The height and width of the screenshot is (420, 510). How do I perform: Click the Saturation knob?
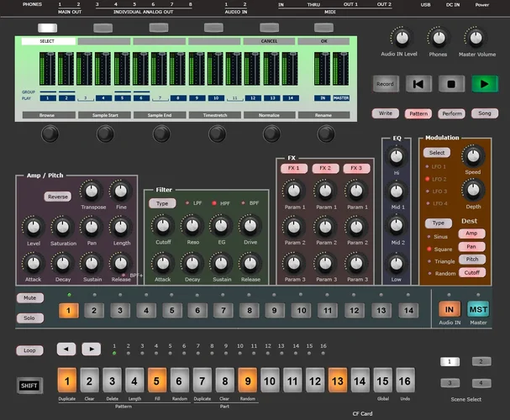tap(62, 227)
